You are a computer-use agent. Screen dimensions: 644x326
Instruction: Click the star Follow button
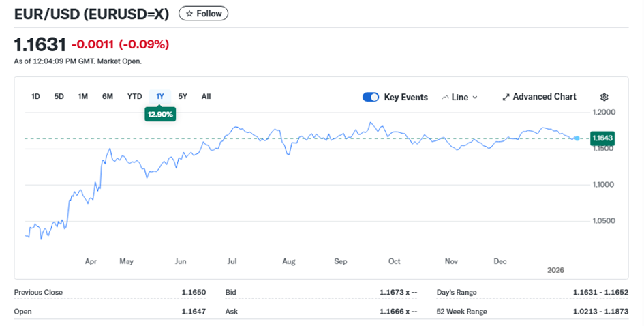pos(203,14)
